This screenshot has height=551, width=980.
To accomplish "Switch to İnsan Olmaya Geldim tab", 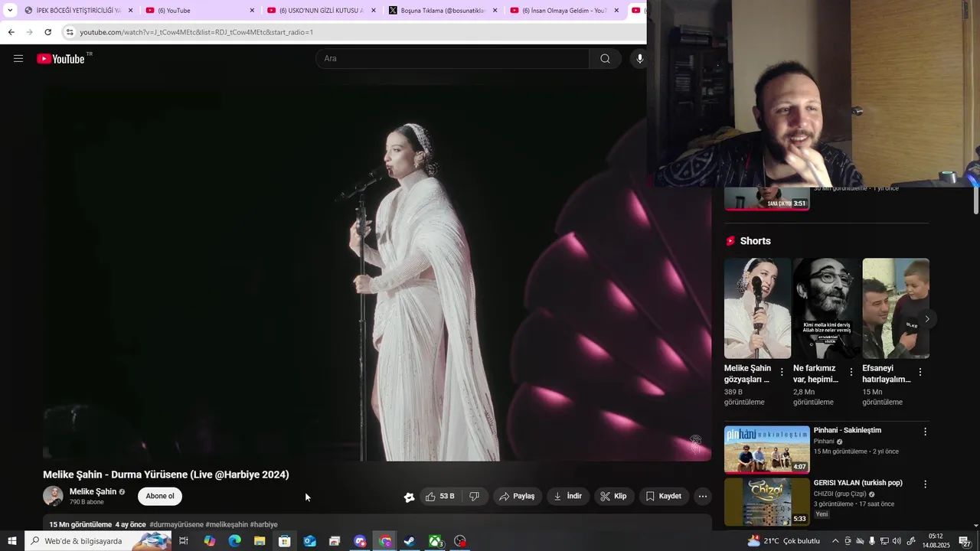I will (x=563, y=11).
